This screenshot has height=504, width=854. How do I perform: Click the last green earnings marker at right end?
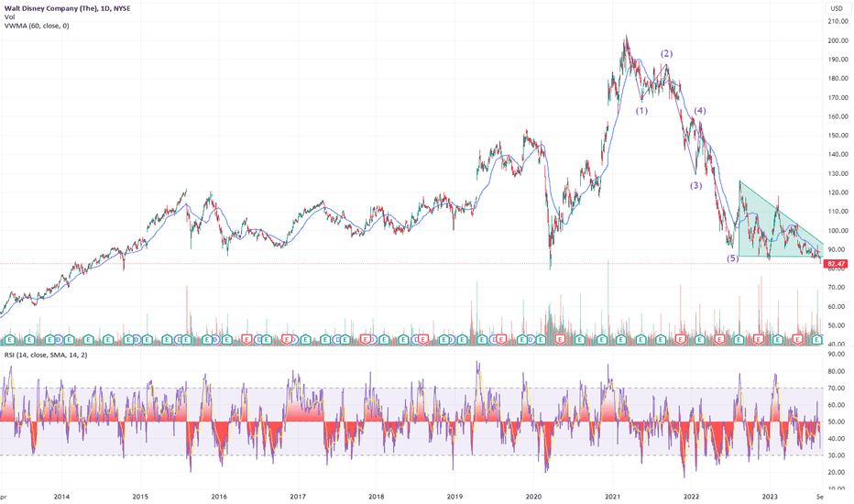click(x=817, y=339)
